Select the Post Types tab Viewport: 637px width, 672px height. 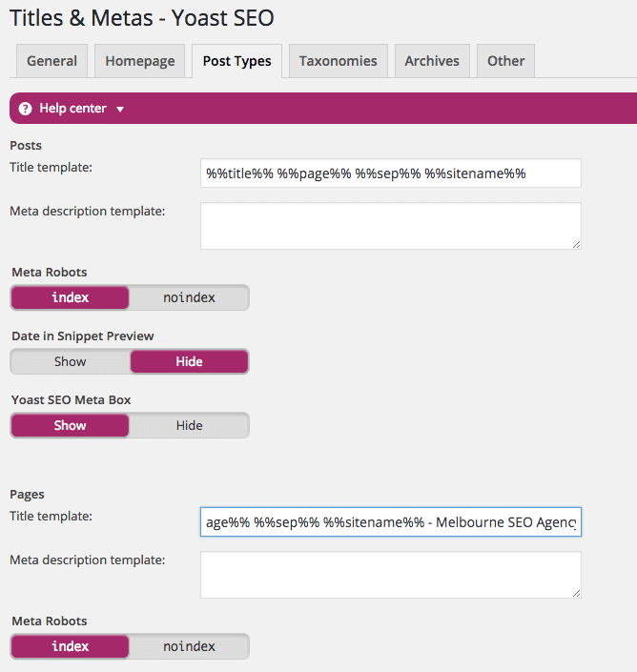[237, 61]
